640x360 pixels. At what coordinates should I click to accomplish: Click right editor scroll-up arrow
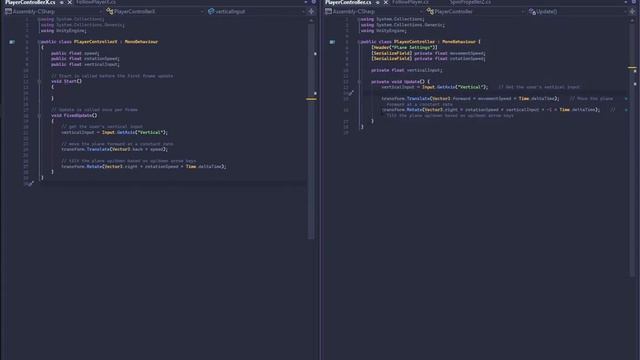(x=632, y=20)
